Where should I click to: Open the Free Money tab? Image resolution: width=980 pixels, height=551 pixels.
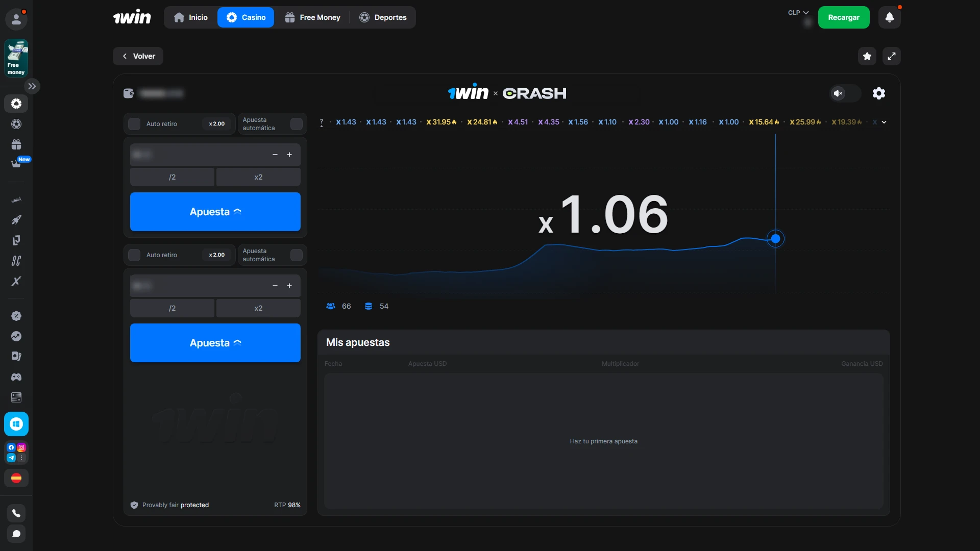[x=312, y=17]
